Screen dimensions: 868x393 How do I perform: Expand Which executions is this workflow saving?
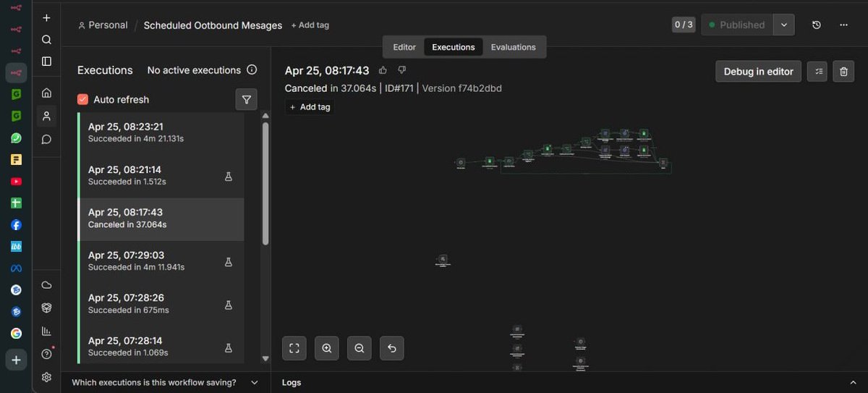tap(165, 382)
